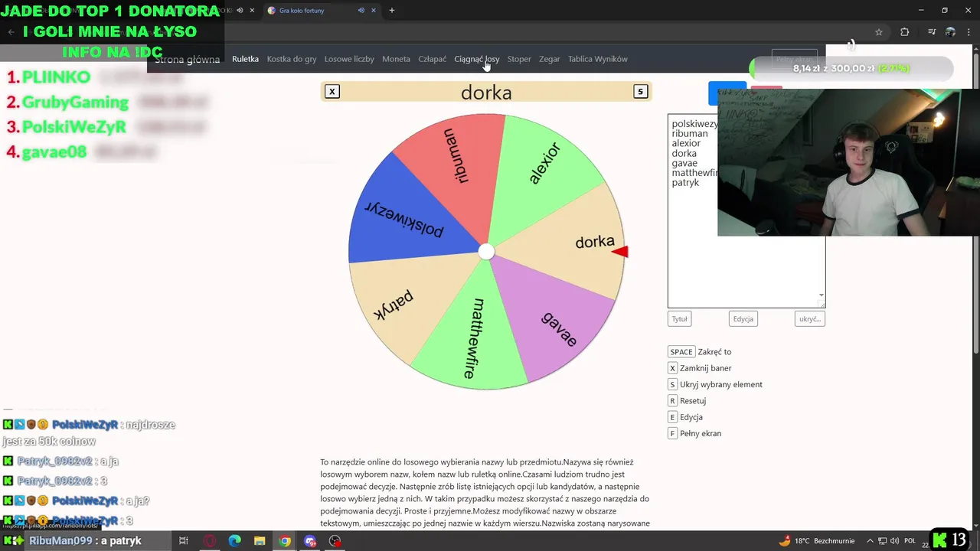
Task: Open the browser profile avatar
Action: click(950, 32)
